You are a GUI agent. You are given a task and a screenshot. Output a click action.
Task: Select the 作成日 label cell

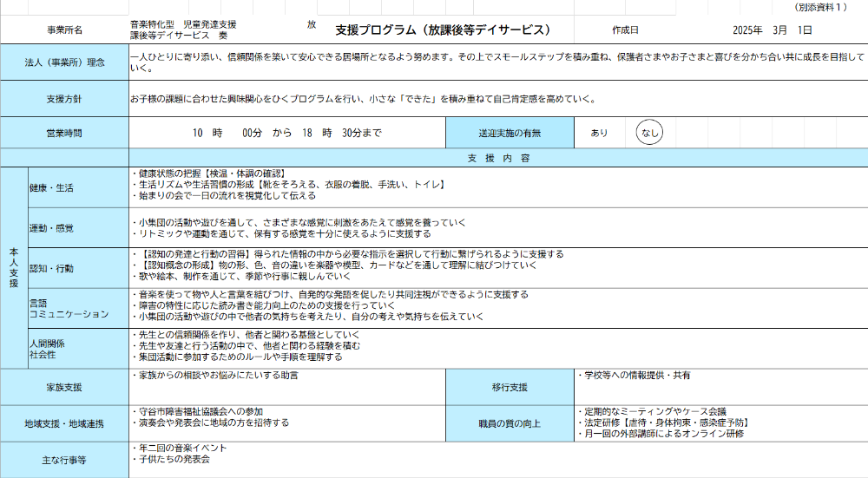click(x=625, y=30)
